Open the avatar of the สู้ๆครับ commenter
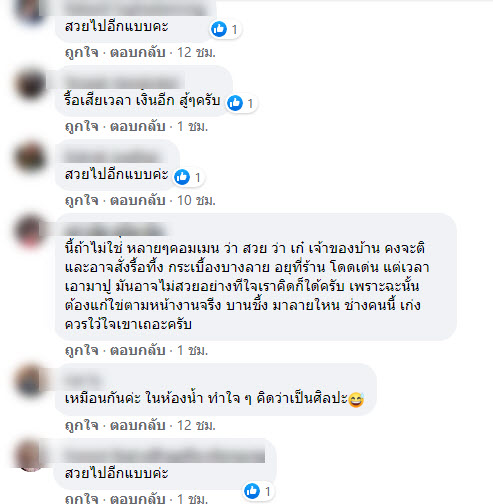 (30, 83)
